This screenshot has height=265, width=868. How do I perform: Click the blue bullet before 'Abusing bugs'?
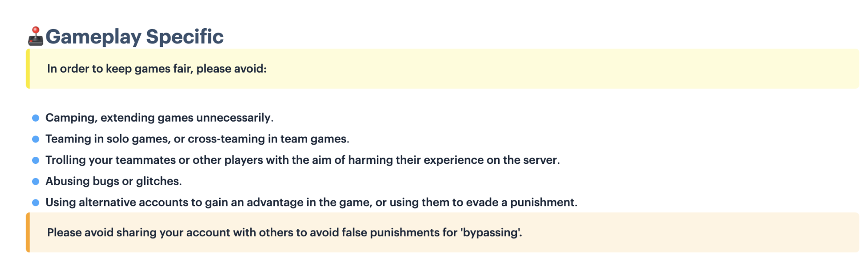(36, 182)
